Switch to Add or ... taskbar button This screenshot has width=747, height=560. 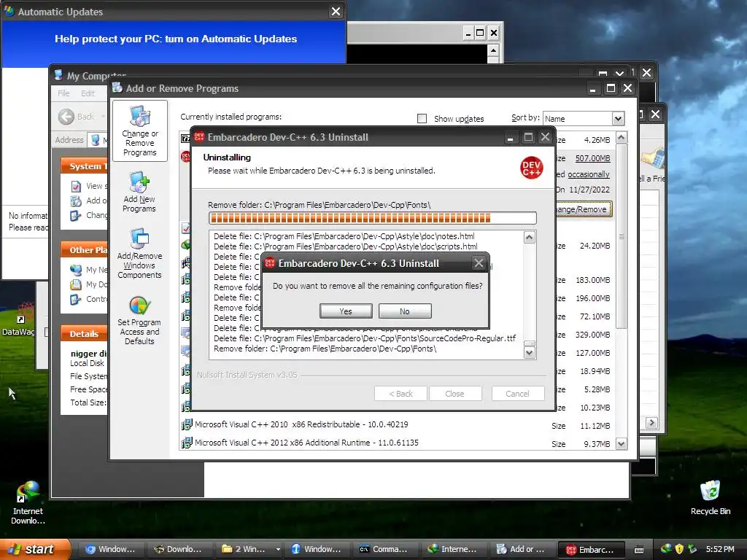(x=521, y=549)
